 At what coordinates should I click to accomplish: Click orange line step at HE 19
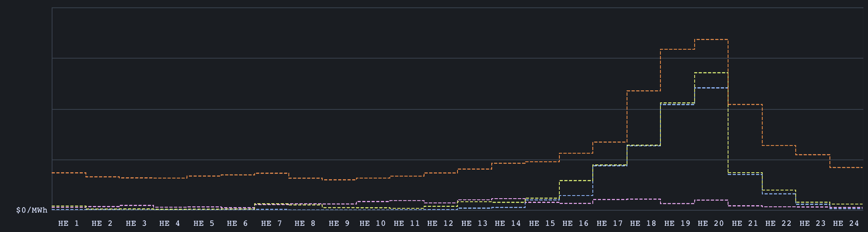[x=677, y=49]
